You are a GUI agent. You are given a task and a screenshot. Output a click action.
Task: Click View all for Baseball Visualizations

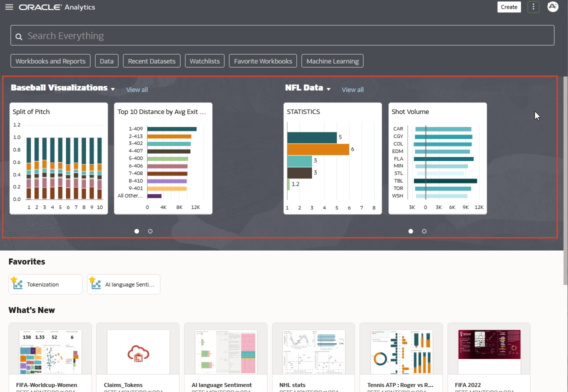pos(137,89)
